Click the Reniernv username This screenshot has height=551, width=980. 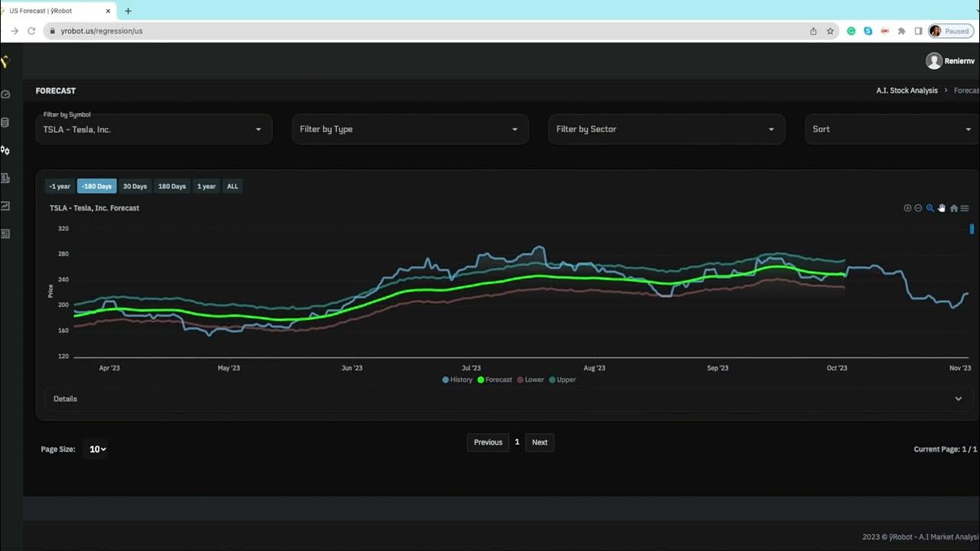[960, 61]
